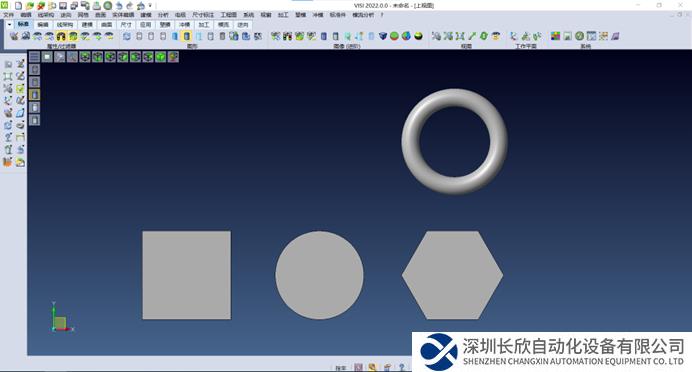Click the green diagonal arrow view icon
Viewport: 692px width, 372px height.
pos(472,36)
